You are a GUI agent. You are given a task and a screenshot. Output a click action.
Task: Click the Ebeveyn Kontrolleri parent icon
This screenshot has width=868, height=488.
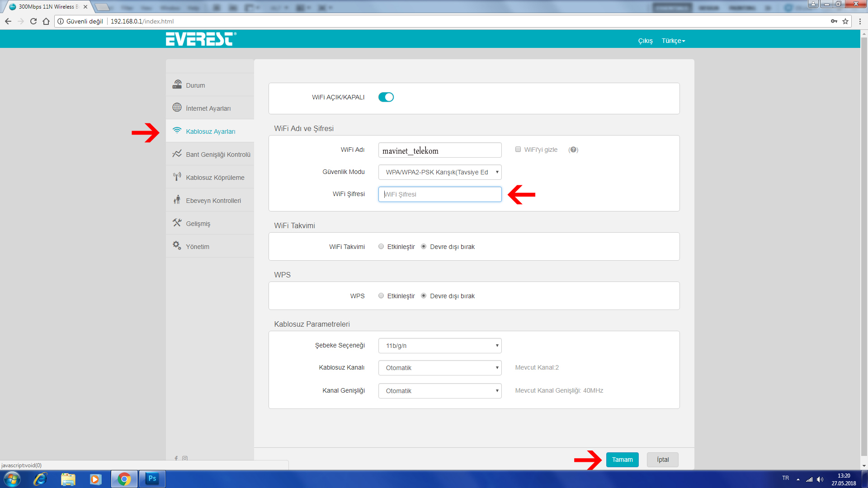point(177,200)
